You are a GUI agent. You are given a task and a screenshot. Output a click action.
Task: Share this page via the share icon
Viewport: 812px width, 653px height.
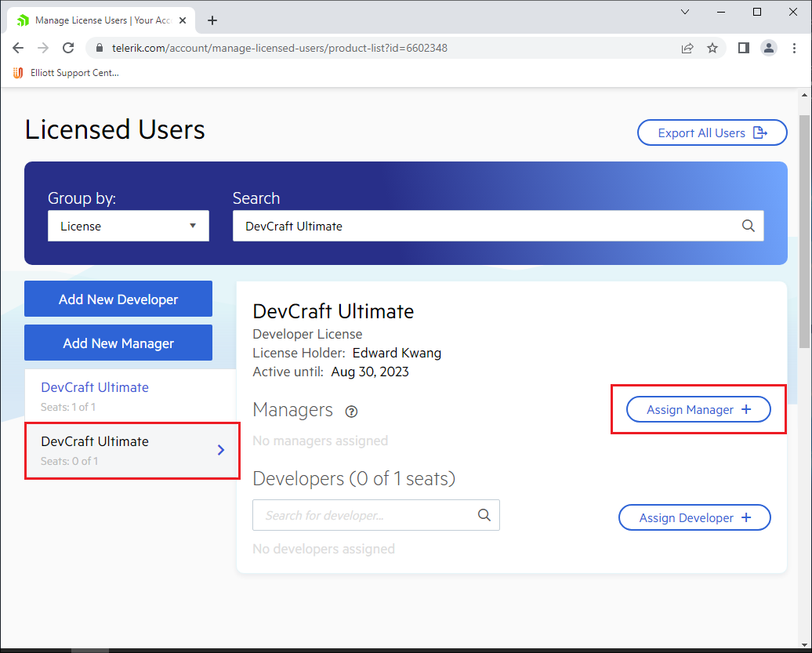point(687,48)
